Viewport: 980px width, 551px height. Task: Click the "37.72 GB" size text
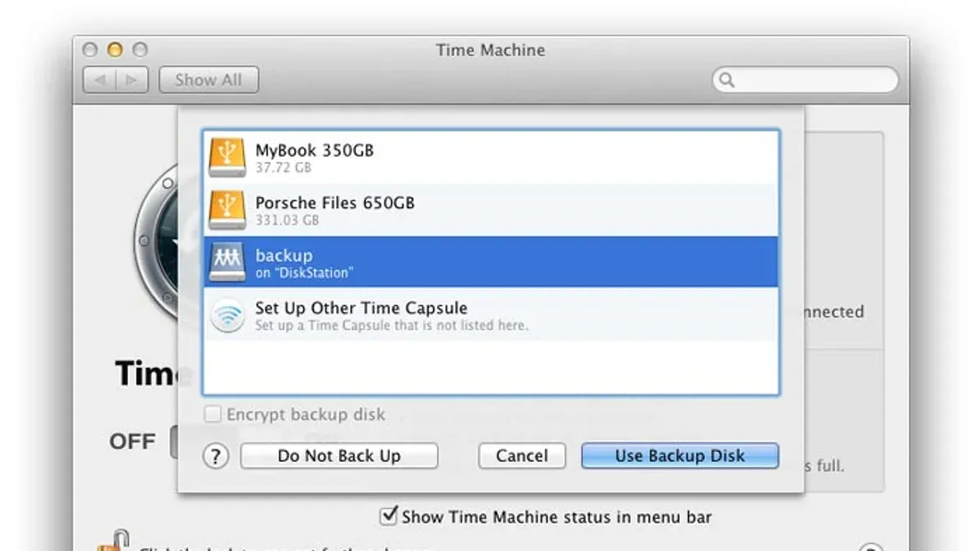283,168
